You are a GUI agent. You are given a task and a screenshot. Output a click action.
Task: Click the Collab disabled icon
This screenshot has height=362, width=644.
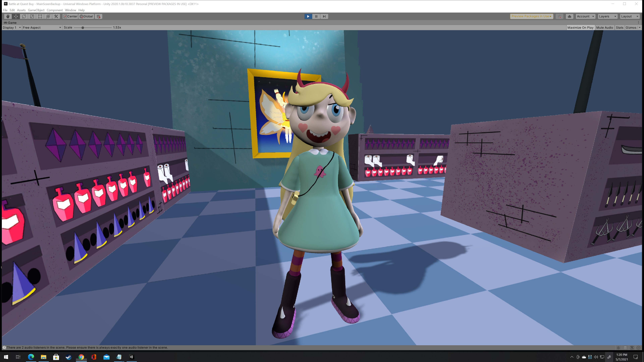tap(559, 16)
